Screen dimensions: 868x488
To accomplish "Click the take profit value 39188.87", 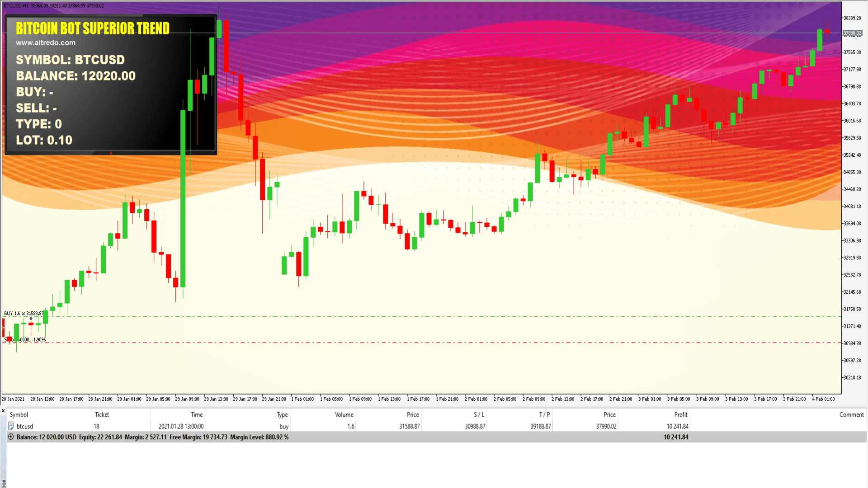I will pos(540,426).
